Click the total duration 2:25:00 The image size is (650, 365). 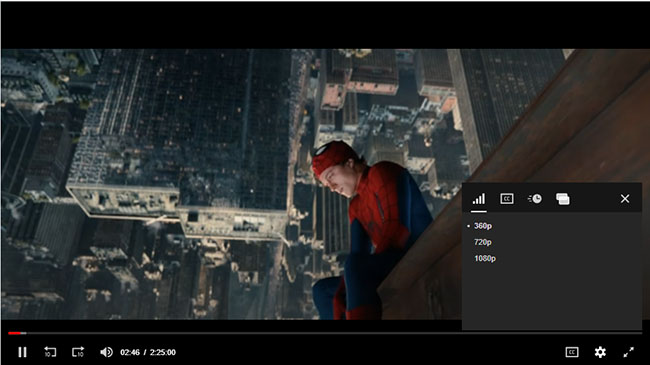162,352
